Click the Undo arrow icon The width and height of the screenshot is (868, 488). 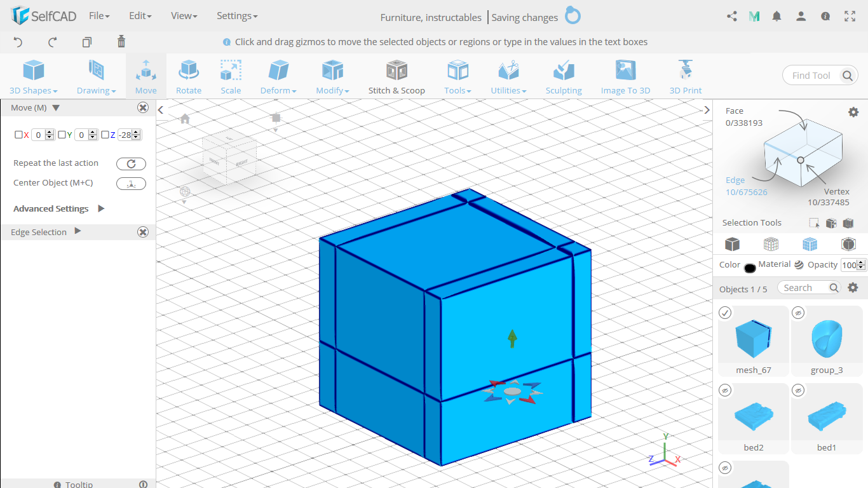tap(18, 42)
